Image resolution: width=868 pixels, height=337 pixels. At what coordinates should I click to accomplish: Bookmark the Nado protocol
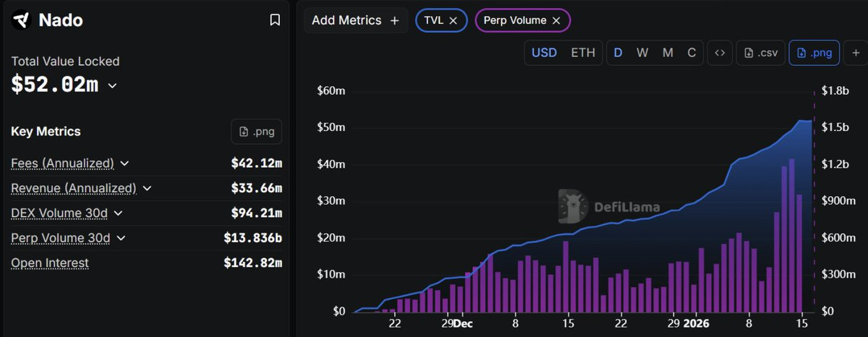tap(275, 20)
